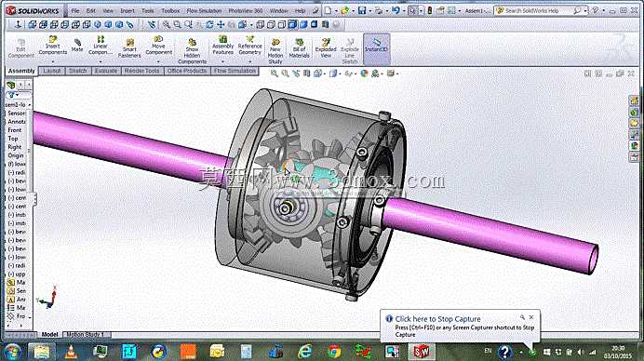The height and width of the screenshot is (361, 644).
Task: Select the Mate tool
Action: click(77, 46)
